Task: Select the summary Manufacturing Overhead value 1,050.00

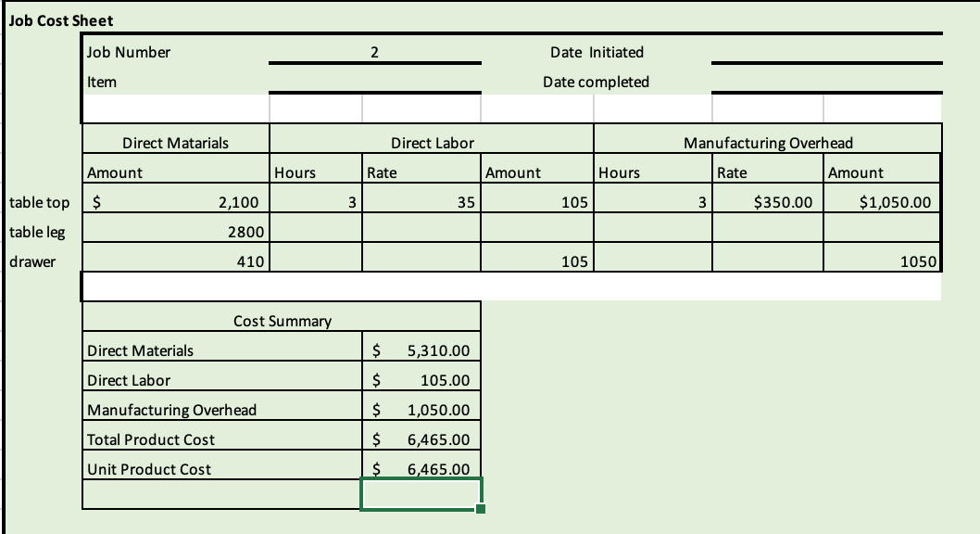Action: 421,405
